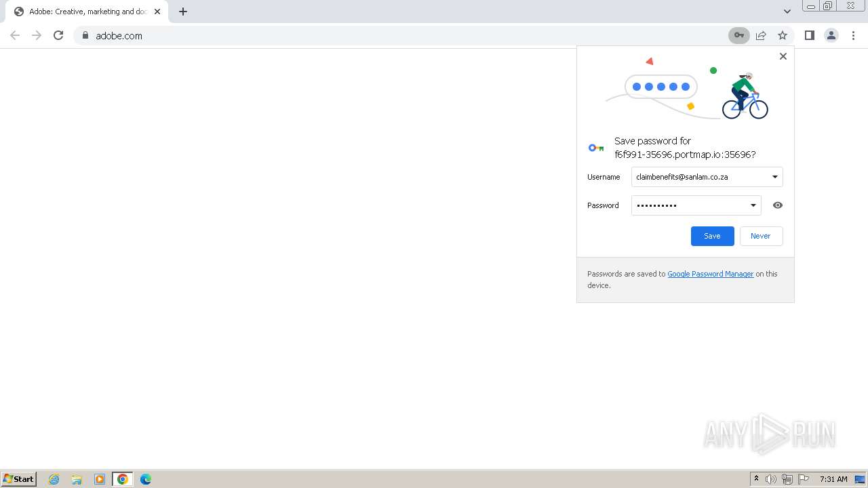The height and width of the screenshot is (488, 868).
Task: Click the back navigation arrow
Action: click(x=15, y=35)
